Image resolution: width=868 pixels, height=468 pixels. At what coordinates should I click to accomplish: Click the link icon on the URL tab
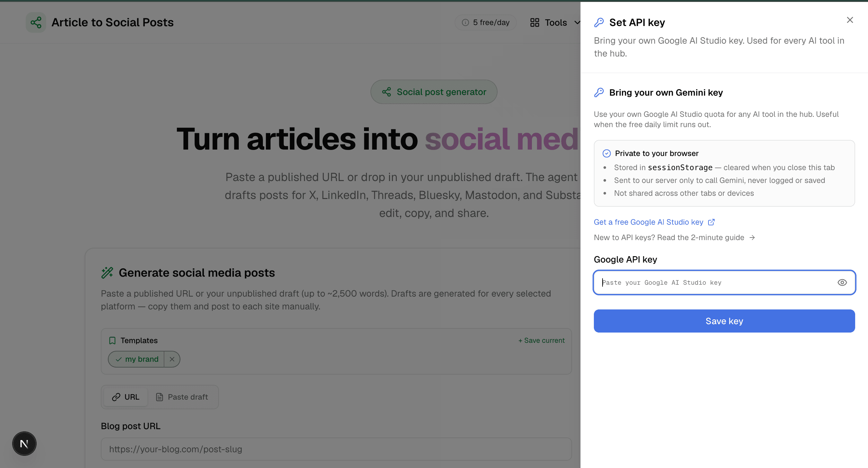click(x=116, y=397)
